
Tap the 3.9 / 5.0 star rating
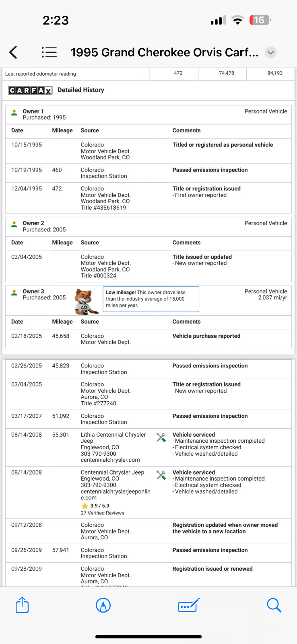pyautogui.click(x=95, y=506)
